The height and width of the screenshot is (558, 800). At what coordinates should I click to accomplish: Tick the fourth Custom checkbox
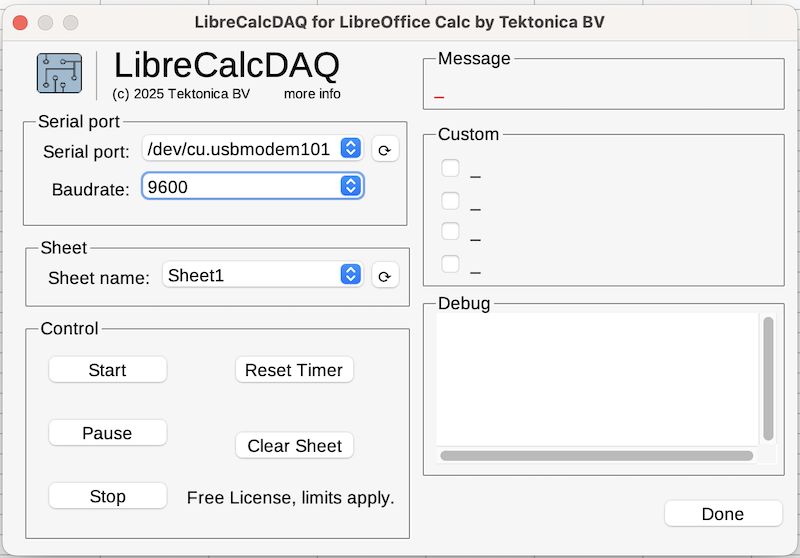[451, 264]
